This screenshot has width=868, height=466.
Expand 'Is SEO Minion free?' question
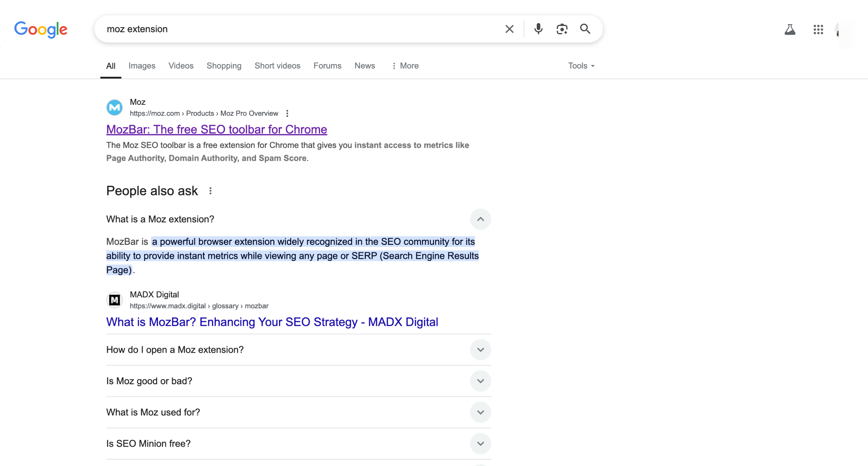click(480, 443)
